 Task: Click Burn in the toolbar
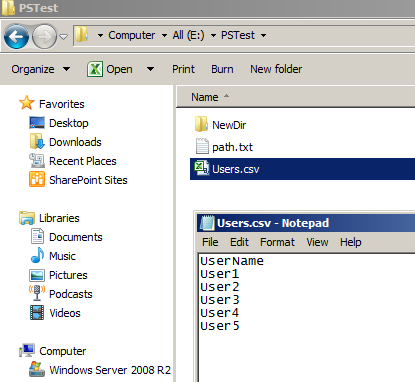coord(222,69)
